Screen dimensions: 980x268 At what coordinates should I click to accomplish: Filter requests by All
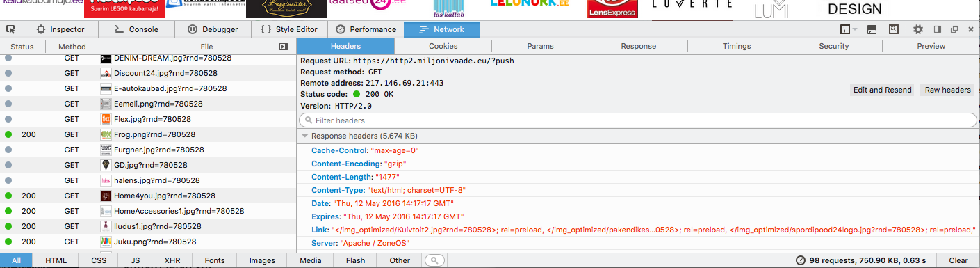pos(17,260)
